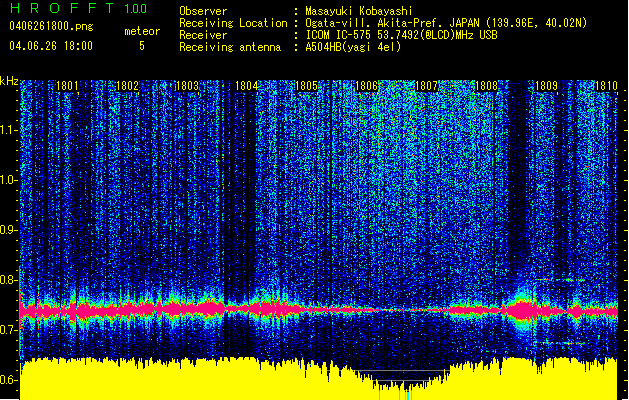This screenshot has height=400, width=629.
Task: Click the meteor count value 5
Action: pos(141,46)
